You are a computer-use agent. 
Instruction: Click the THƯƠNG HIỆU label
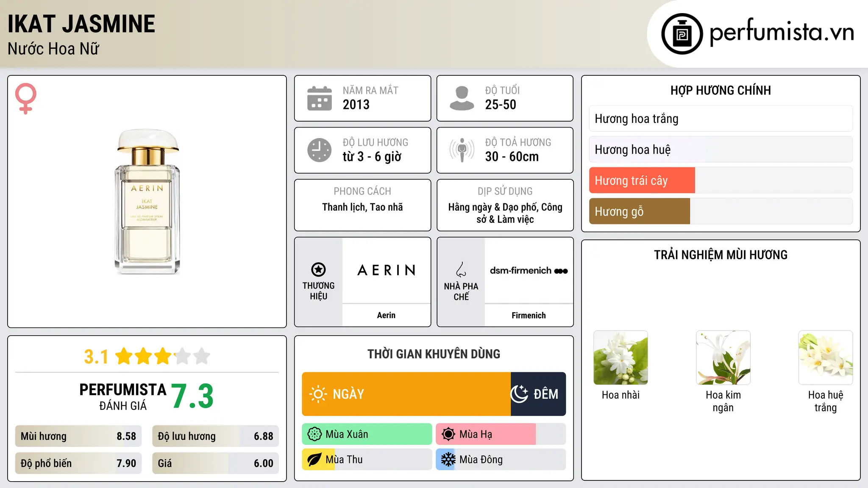(x=318, y=291)
